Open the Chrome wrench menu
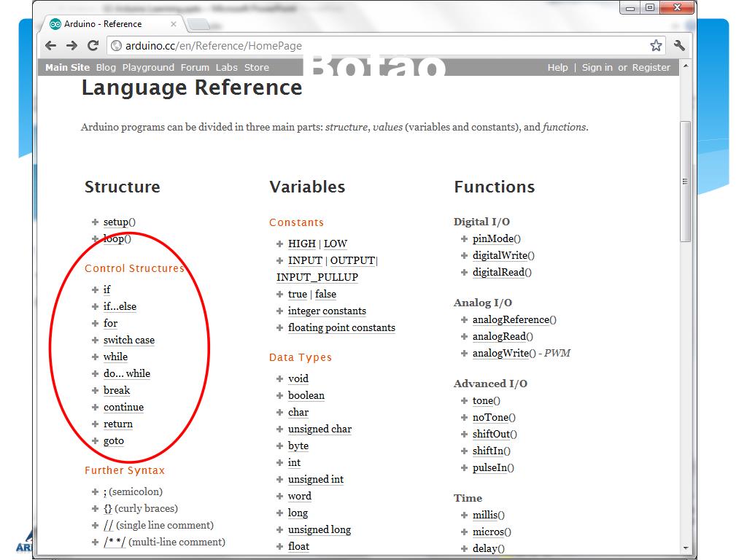 pos(679,46)
